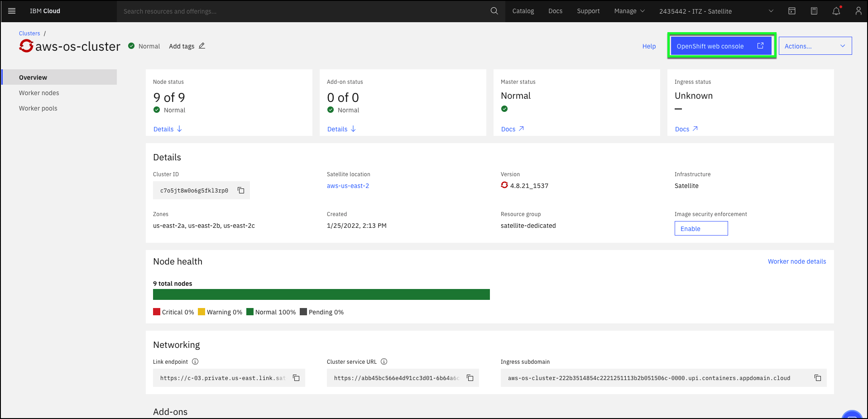Click the Cluster ID c7o5jt8w0o6g5fkl3rp0 text
868x419 pixels.
click(x=194, y=191)
